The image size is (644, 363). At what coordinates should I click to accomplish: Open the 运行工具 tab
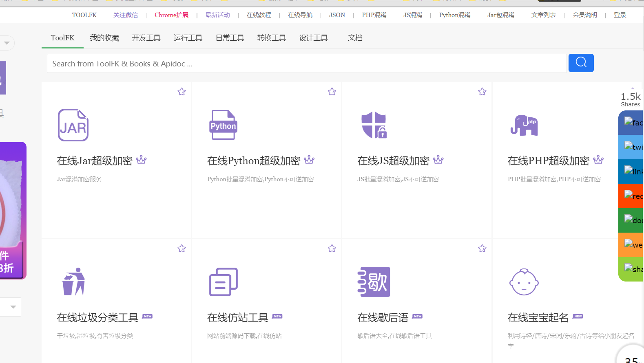coord(188,38)
